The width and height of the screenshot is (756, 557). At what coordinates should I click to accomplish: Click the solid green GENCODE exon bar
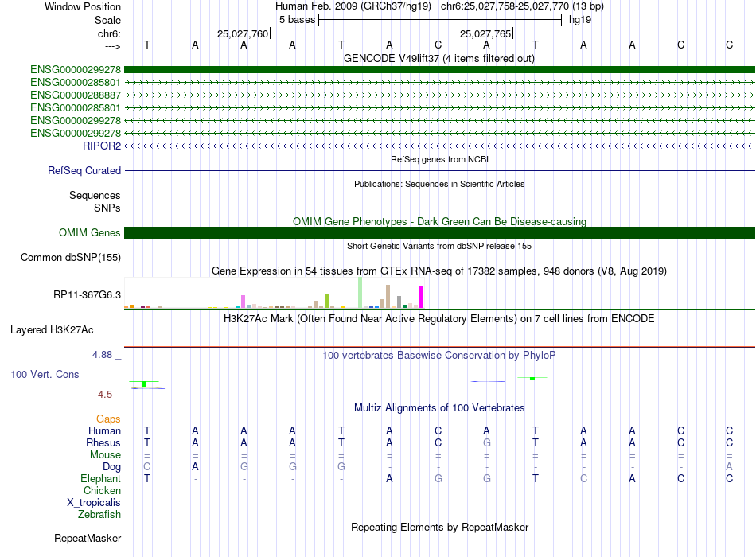(x=439, y=69)
